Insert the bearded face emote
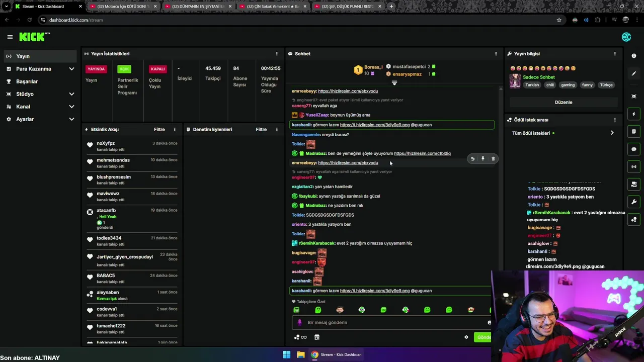Screen dimensions: 644x362 (x=340, y=310)
